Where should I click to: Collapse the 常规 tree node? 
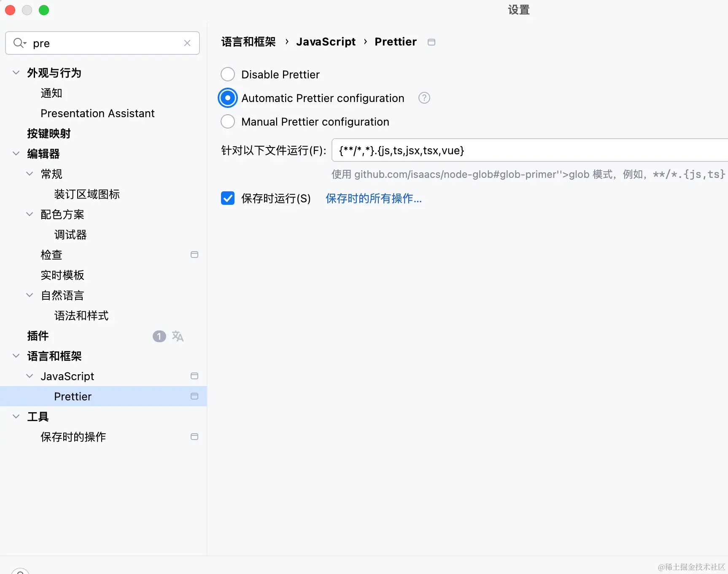30,174
